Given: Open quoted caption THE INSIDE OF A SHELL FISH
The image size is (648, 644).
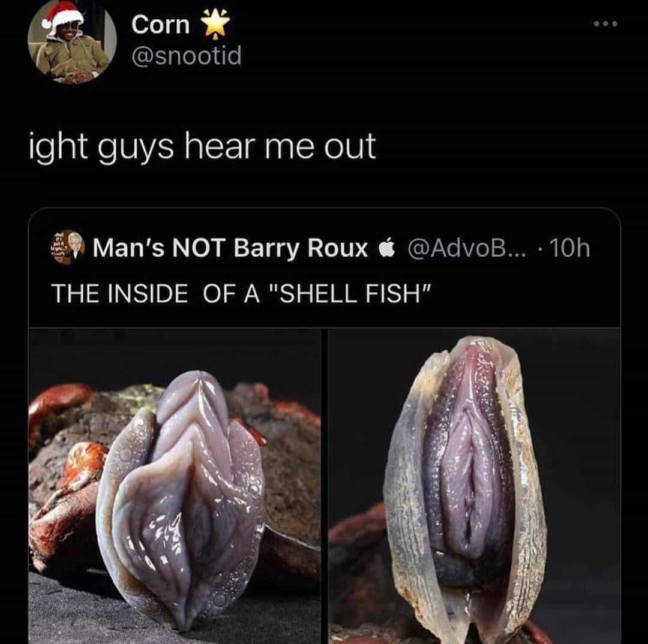Looking at the screenshot, I should coord(242,293).
